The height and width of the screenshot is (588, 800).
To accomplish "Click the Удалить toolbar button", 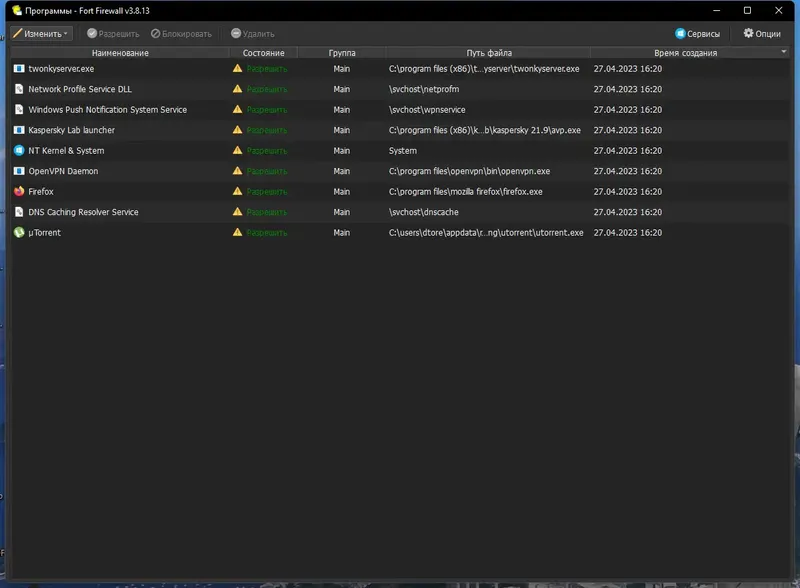I will click(253, 34).
